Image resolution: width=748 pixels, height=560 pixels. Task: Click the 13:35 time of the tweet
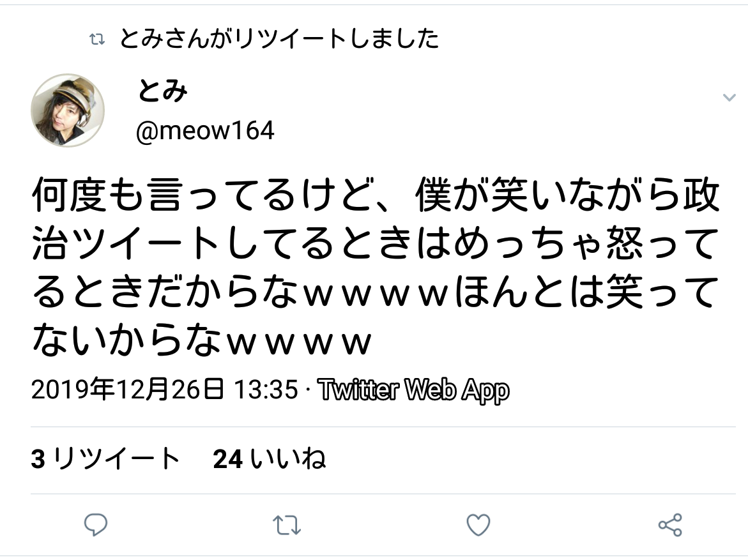(x=266, y=390)
